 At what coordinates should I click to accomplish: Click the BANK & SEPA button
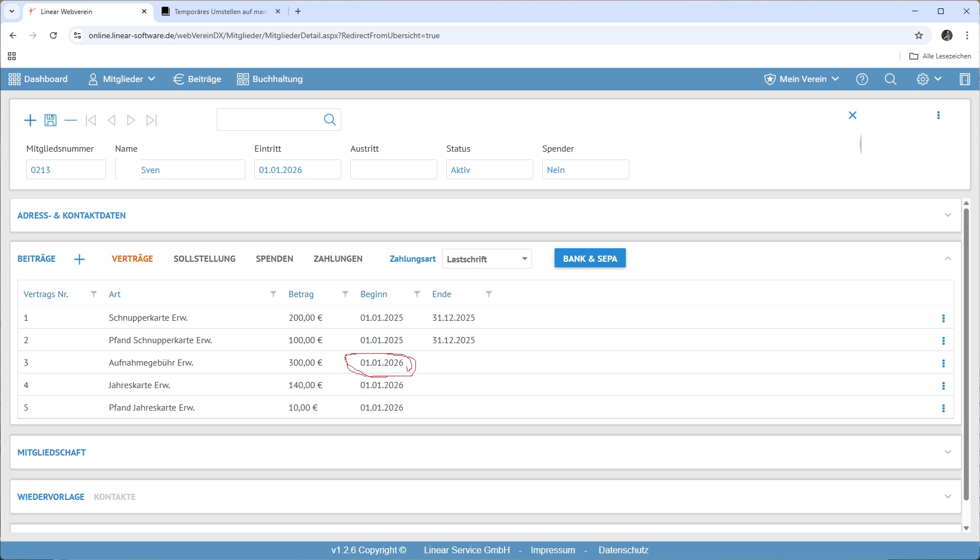click(590, 258)
